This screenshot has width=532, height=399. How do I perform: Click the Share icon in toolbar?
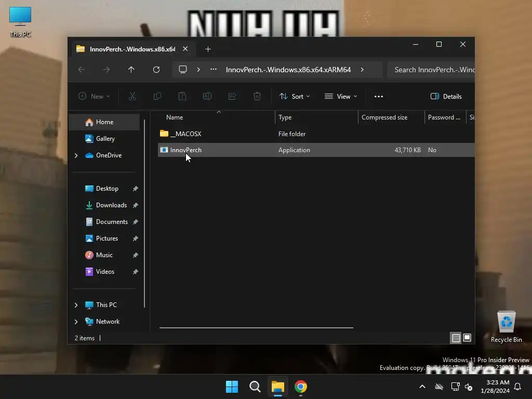tap(232, 96)
